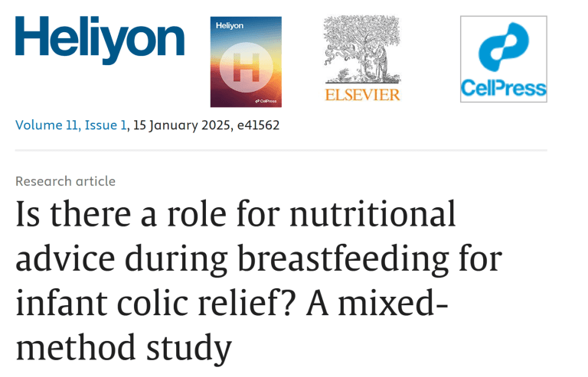Click the blue CellPress chain-link symbol

[x=503, y=48]
